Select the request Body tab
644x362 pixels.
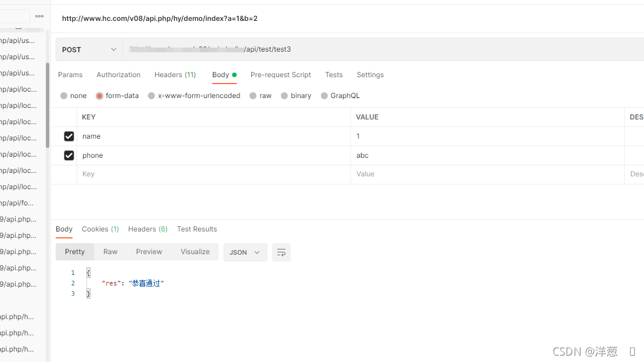click(225, 75)
